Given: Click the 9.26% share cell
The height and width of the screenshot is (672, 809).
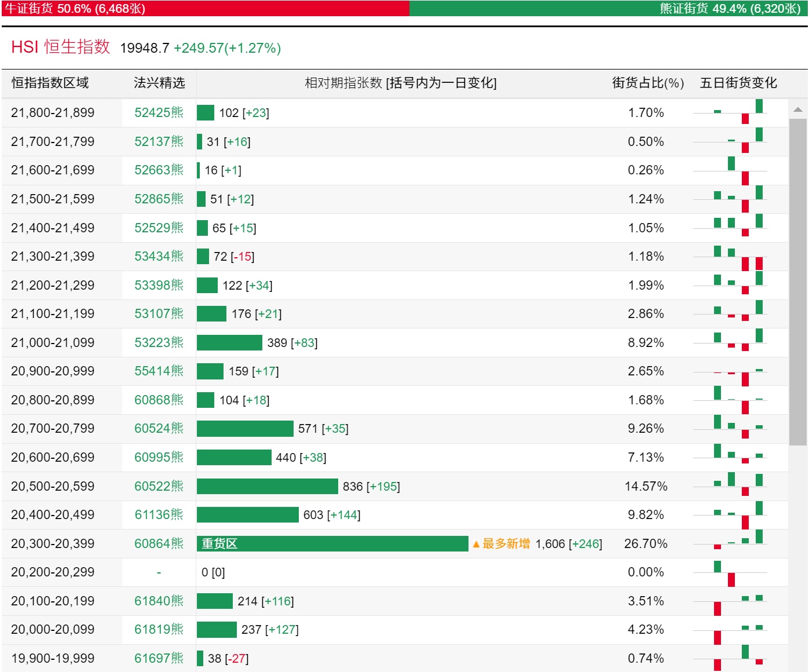Looking at the screenshot, I should (x=646, y=428).
